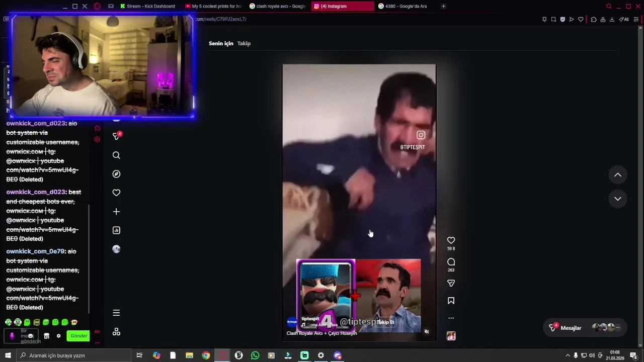
Task: Click the pin icon in browser toolbar
Action: coord(544,20)
